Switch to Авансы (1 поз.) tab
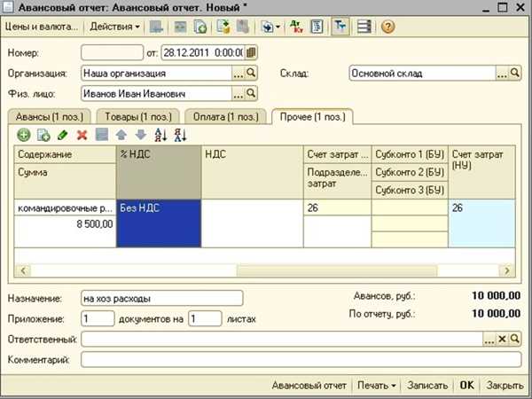Image resolution: width=532 pixels, height=399 pixels. point(49,117)
